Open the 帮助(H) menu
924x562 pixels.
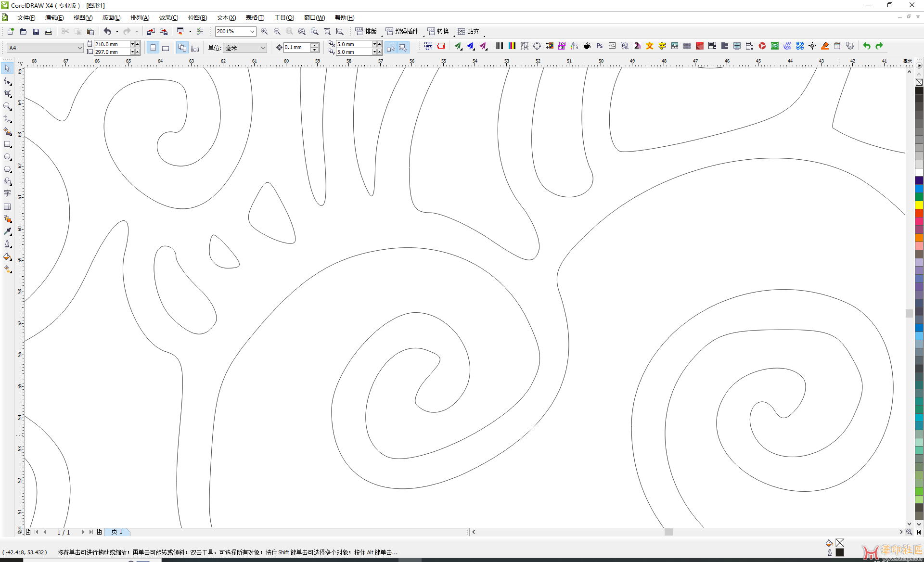click(x=345, y=18)
